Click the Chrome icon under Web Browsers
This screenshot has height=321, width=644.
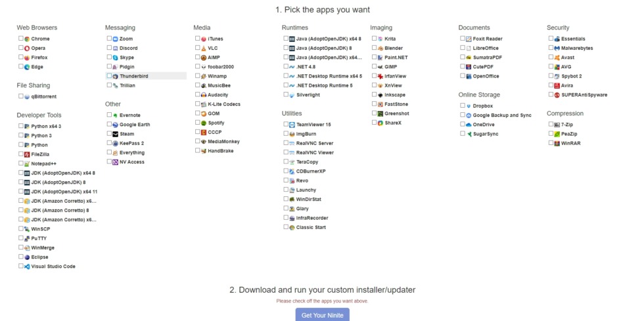pyautogui.click(x=27, y=39)
